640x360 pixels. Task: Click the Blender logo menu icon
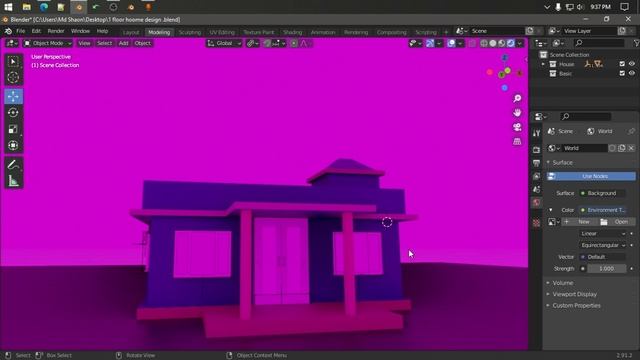8,31
